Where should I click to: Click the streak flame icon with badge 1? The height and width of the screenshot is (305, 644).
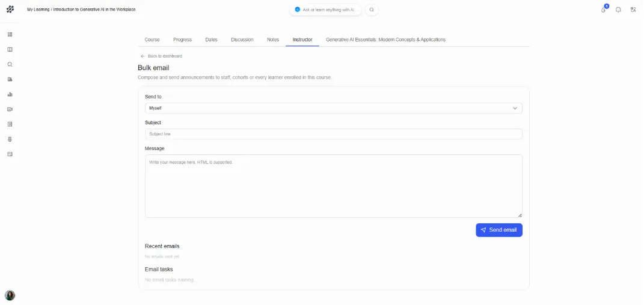coord(604,10)
